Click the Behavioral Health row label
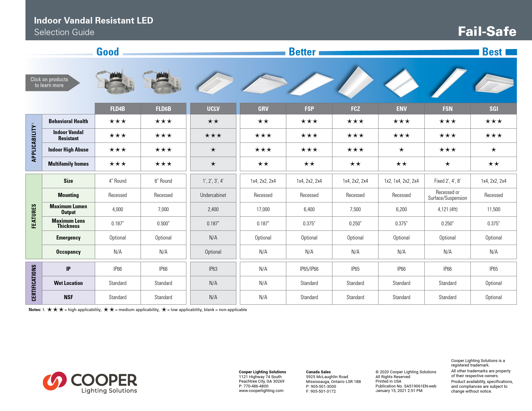Screen dimensions: 532x411 coord(68,121)
